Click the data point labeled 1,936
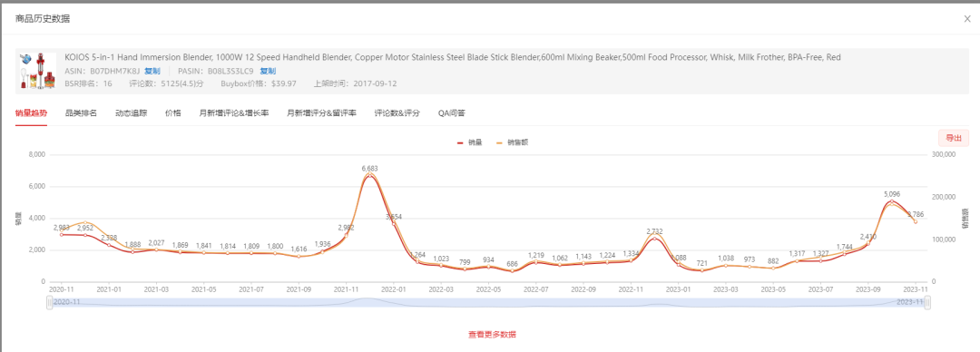 coord(322,251)
